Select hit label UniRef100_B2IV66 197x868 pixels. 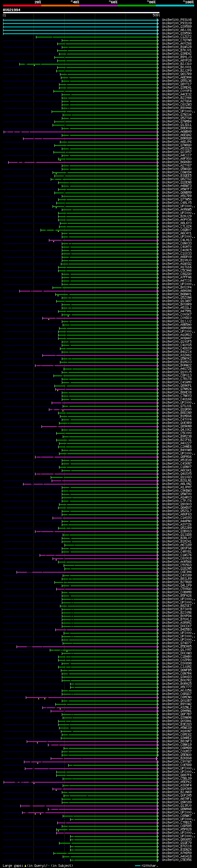click(x=177, y=98)
